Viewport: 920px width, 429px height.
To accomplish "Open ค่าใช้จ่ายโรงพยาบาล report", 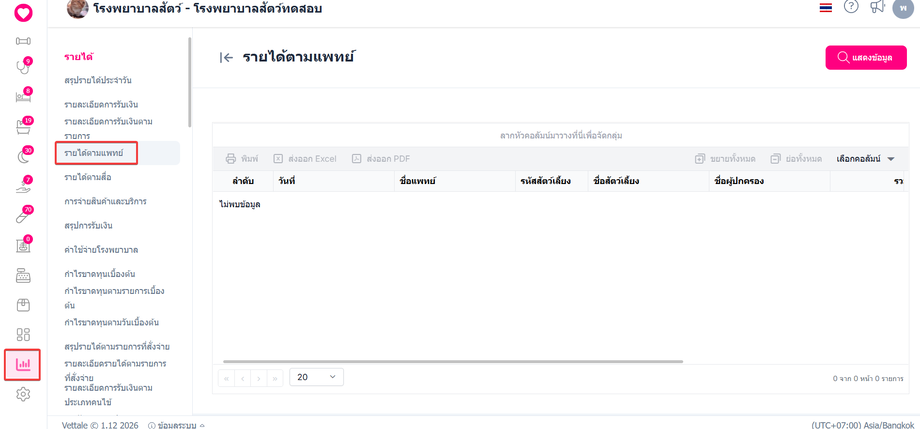I will tap(101, 250).
